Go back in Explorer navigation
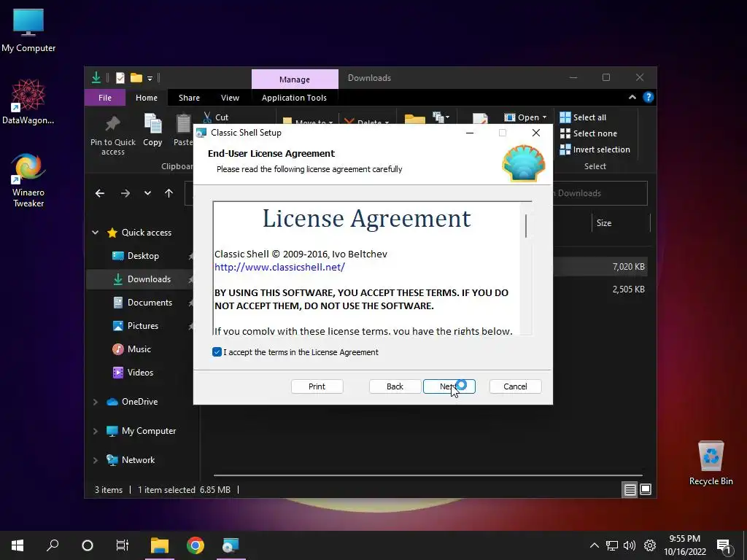Image resolution: width=747 pixels, height=560 pixels. (x=99, y=193)
